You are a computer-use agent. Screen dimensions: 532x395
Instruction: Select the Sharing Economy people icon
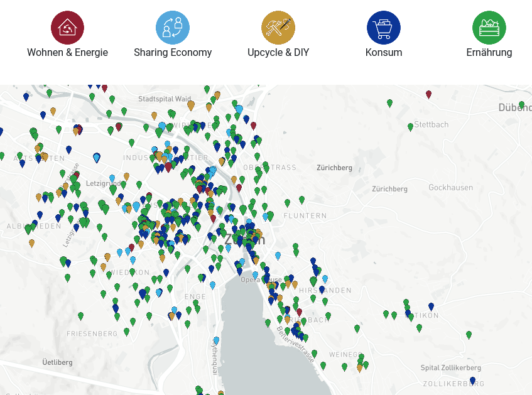click(173, 28)
